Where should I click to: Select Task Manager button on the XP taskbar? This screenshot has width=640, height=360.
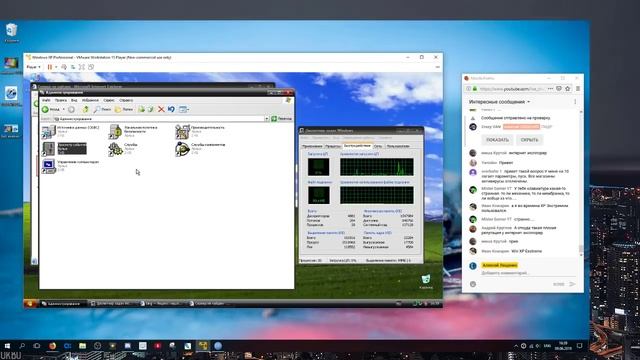(112, 304)
